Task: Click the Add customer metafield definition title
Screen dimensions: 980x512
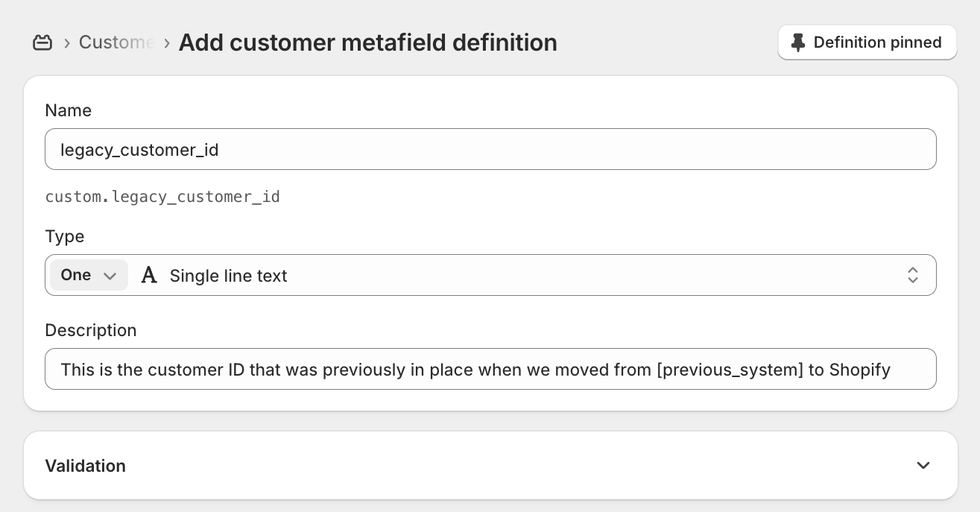Action: coord(367,42)
